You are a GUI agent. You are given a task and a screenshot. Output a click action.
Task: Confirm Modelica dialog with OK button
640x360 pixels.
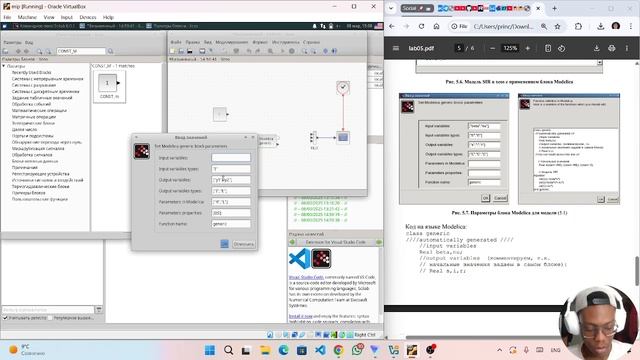click(x=224, y=244)
